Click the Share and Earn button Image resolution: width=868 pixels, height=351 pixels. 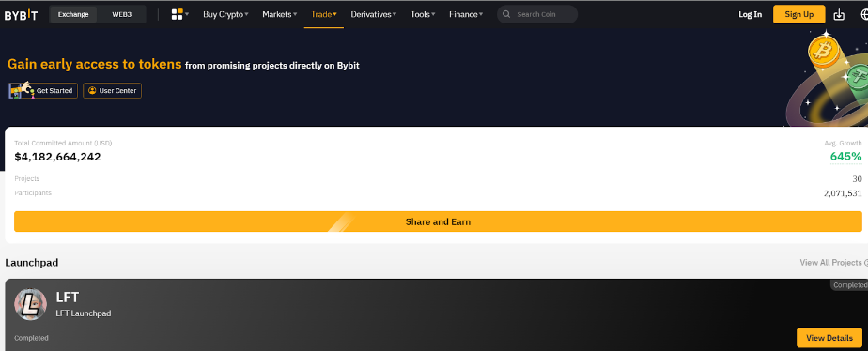tap(438, 221)
